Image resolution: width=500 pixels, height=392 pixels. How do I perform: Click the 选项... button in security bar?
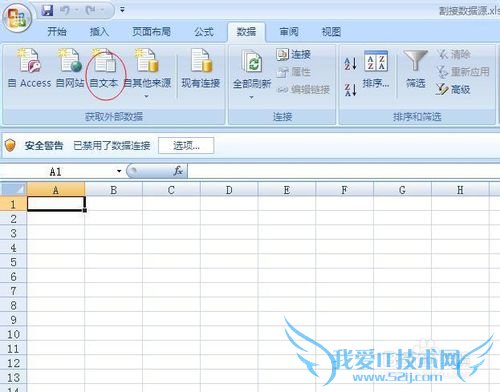[186, 146]
